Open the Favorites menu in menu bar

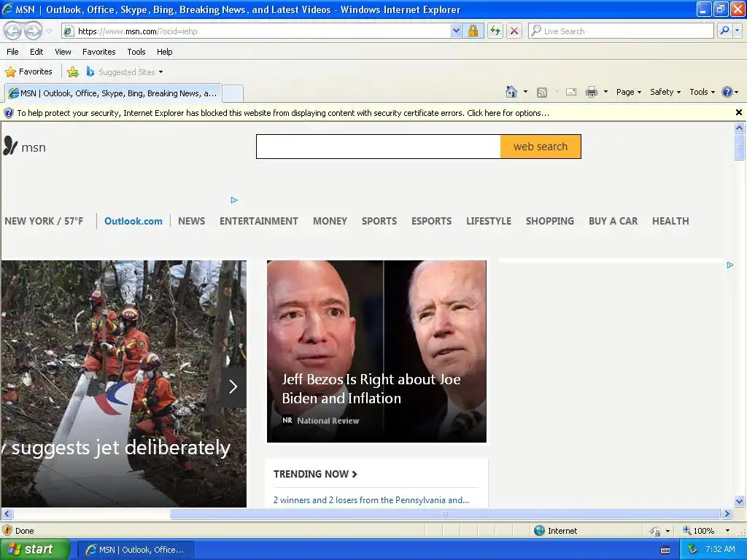click(x=99, y=52)
